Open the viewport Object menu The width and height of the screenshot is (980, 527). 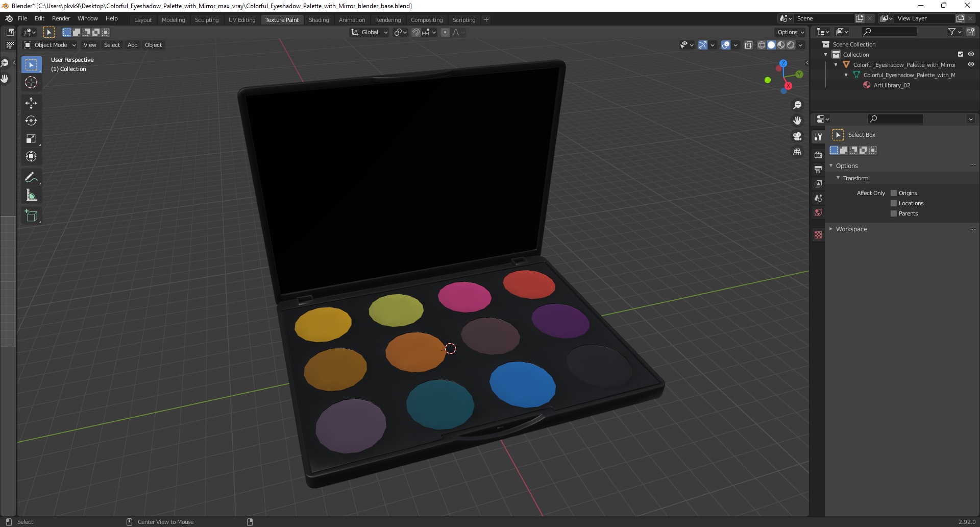[153, 45]
